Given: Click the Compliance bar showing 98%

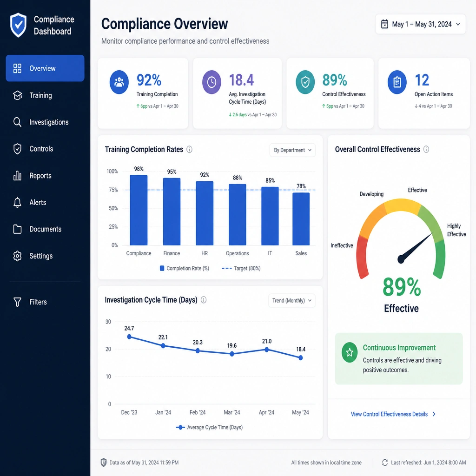Looking at the screenshot, I should pyautogui.click(x=139, y=210).
